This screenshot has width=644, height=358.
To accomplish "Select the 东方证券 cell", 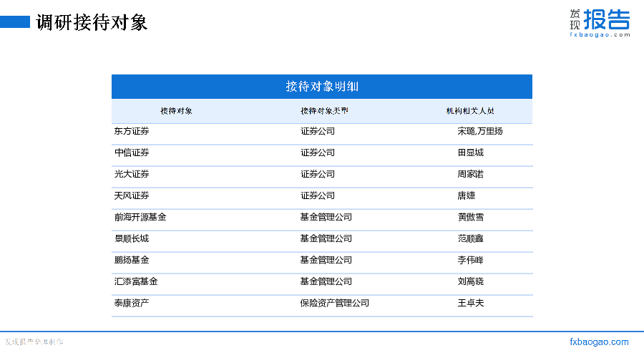I will 132,131.
